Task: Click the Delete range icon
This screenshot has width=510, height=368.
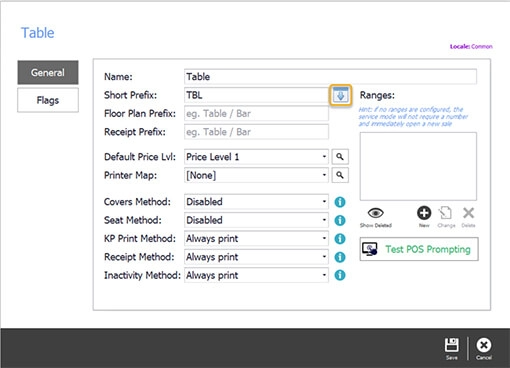Action: 468,216
